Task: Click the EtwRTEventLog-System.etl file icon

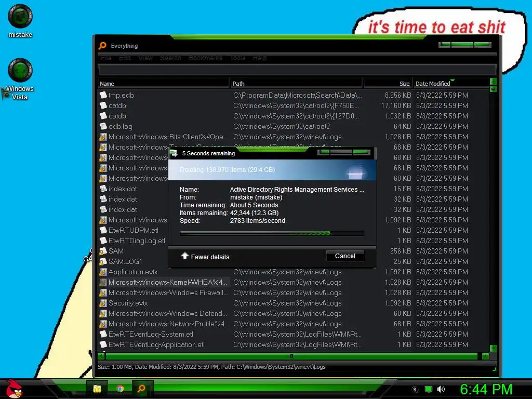Action: pos(103,334)
